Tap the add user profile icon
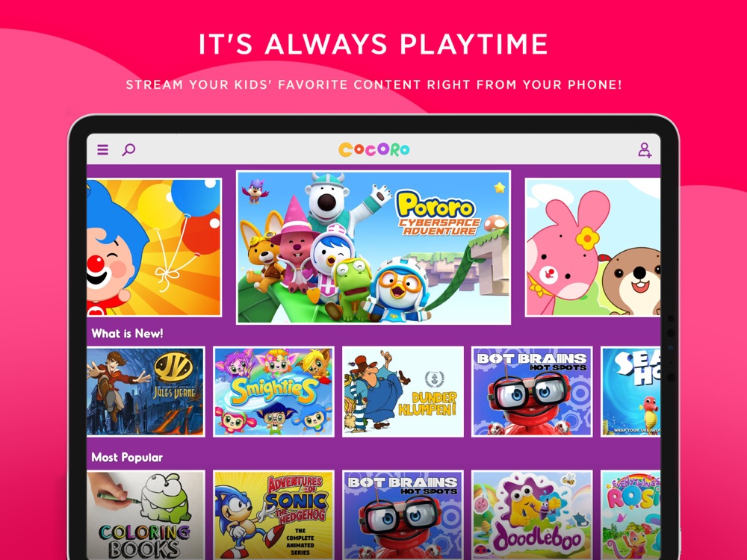The height and width of the screenshot is (560, 747). 645,150
